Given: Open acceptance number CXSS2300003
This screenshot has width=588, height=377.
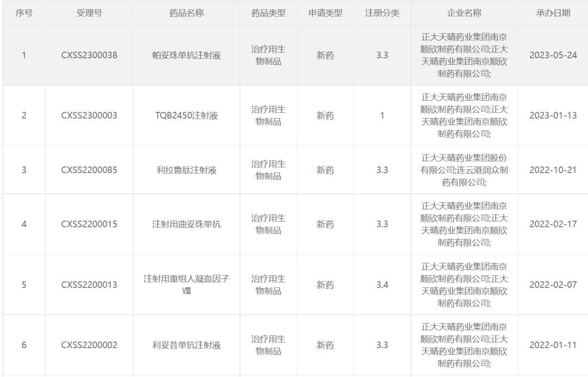Looking at the screenshot, I should coord(89,115).
